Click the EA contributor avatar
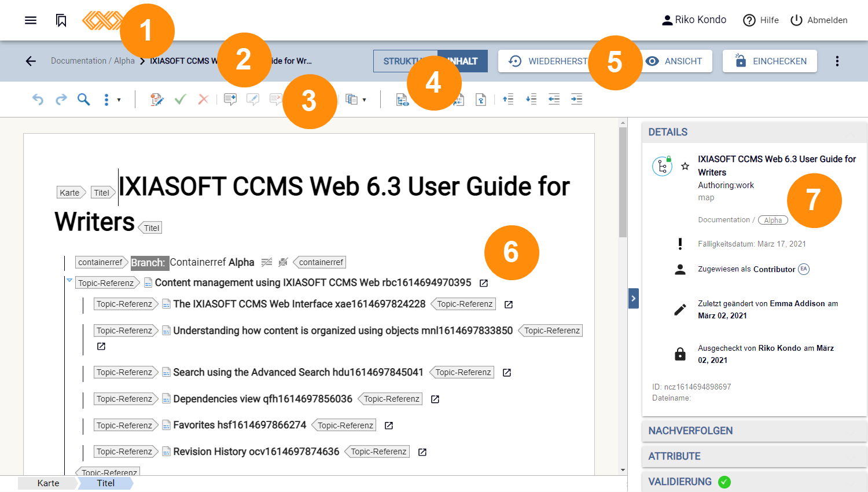The width and height of the screenshot is (868, 492). point(803,269)
